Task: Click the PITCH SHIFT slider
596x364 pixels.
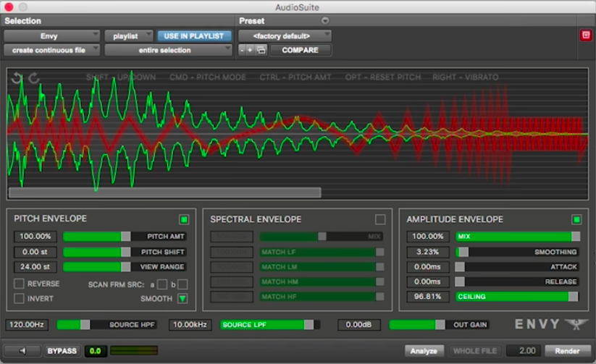Action: [x=125, y=252]
